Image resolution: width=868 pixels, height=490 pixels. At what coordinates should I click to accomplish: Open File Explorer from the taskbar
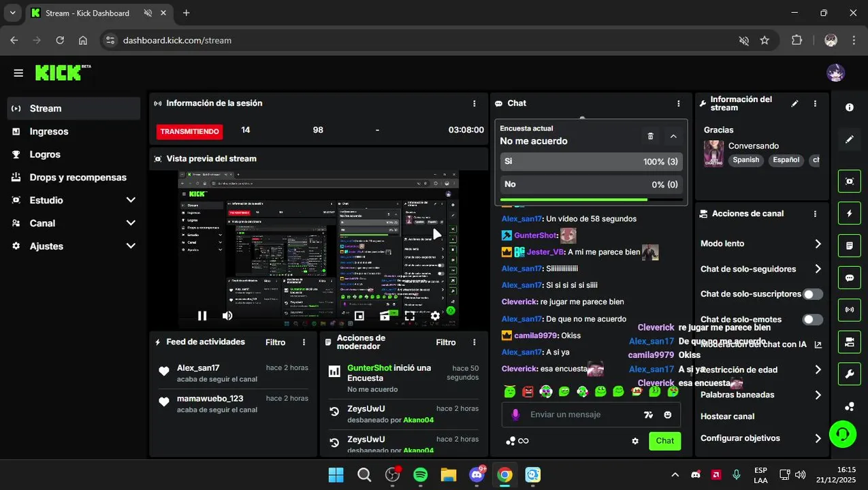pos(448,474)
